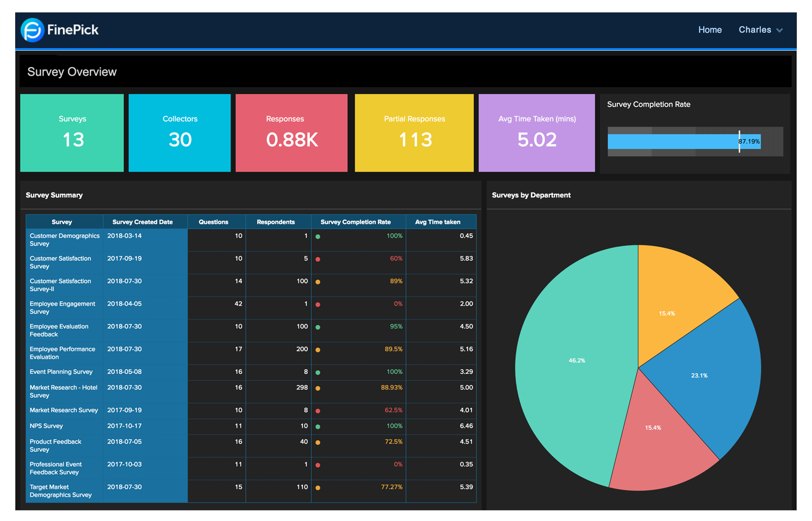Screen dimensions: 812x521
Task: Click the Responses 0.88K card
Action: point(291,133)
